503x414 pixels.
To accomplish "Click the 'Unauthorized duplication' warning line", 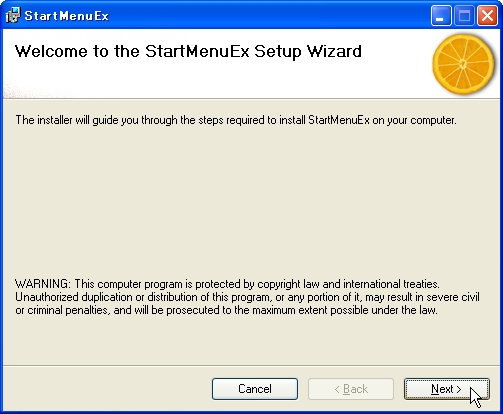I will pyautogui.click(x=247, y=297).
